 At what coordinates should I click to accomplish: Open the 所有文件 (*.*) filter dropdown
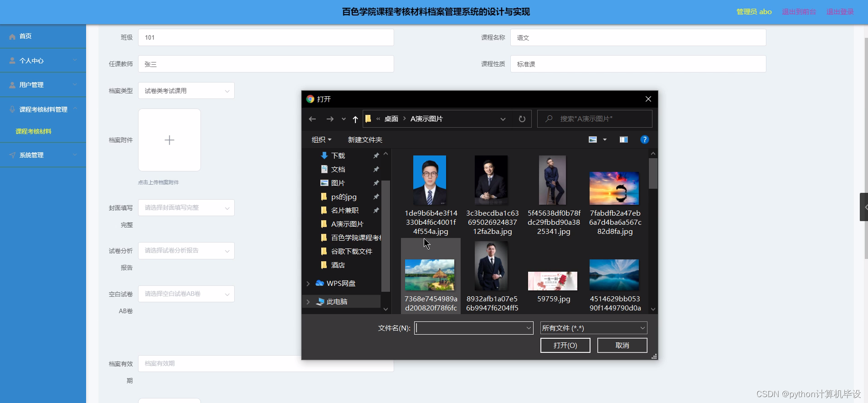594,328
